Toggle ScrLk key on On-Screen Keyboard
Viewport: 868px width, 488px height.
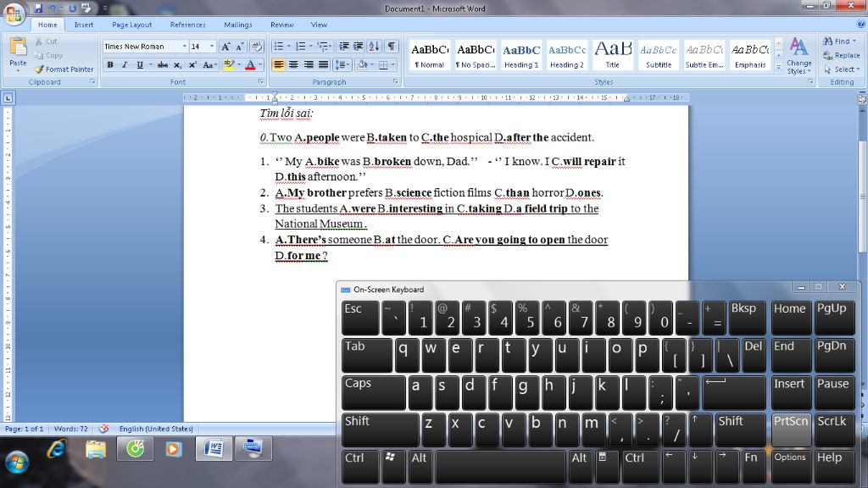pos(834,430)
